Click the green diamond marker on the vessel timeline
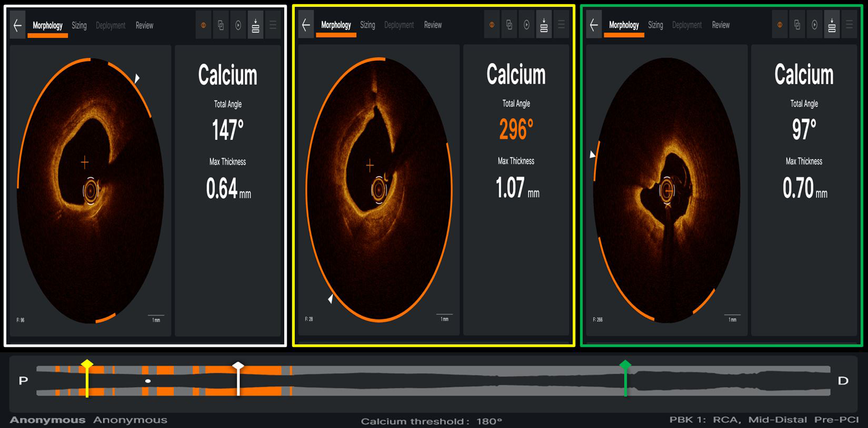868x428 pixels. point(625,365)
